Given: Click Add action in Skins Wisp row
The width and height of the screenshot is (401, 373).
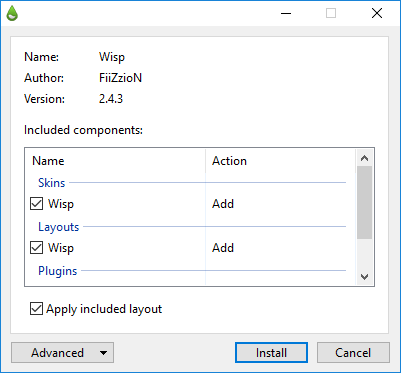Looking at the screenshot, I should click(x=223, y=204).
